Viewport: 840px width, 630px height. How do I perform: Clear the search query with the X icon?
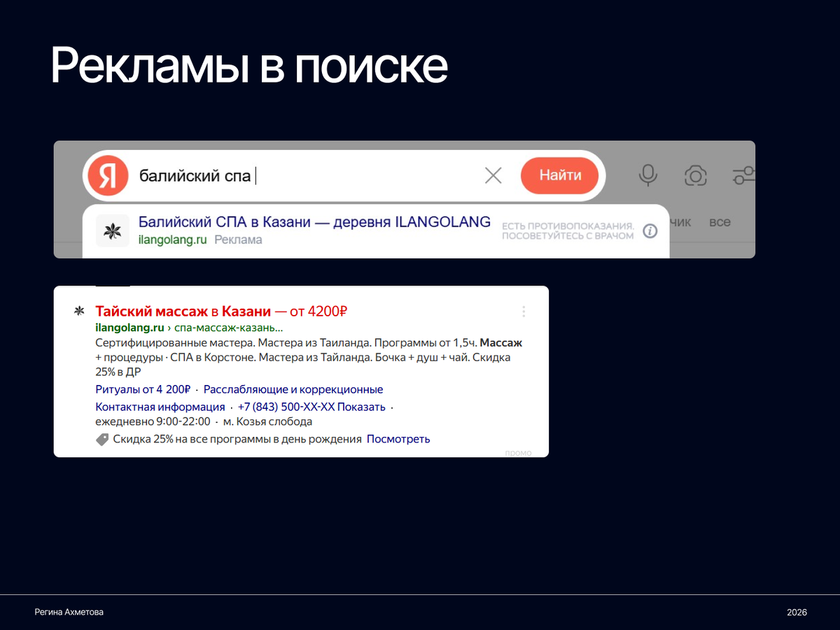493,176
